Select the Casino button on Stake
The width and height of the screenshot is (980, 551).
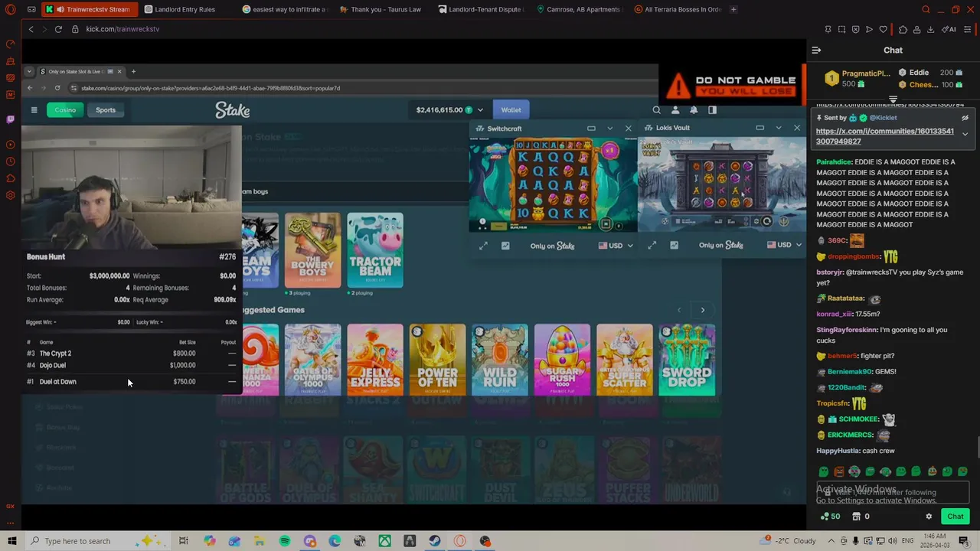click(65, 110)
